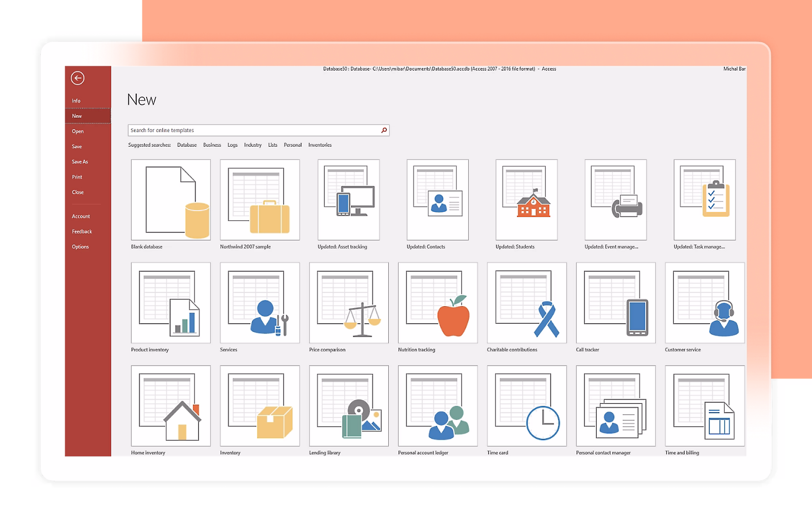This screenshot has width=812, height=521.
Task: Select the Updated: Students template
Action: click(x=526, y=200)
